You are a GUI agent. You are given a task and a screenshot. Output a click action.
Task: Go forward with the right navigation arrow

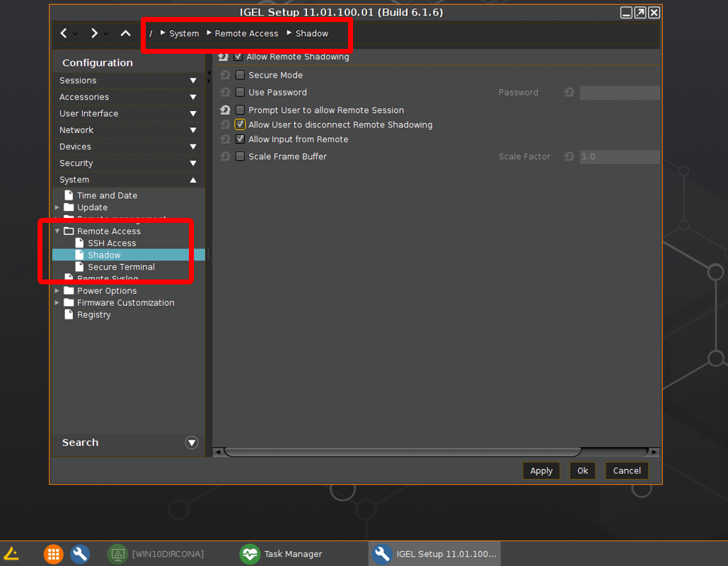94,33
